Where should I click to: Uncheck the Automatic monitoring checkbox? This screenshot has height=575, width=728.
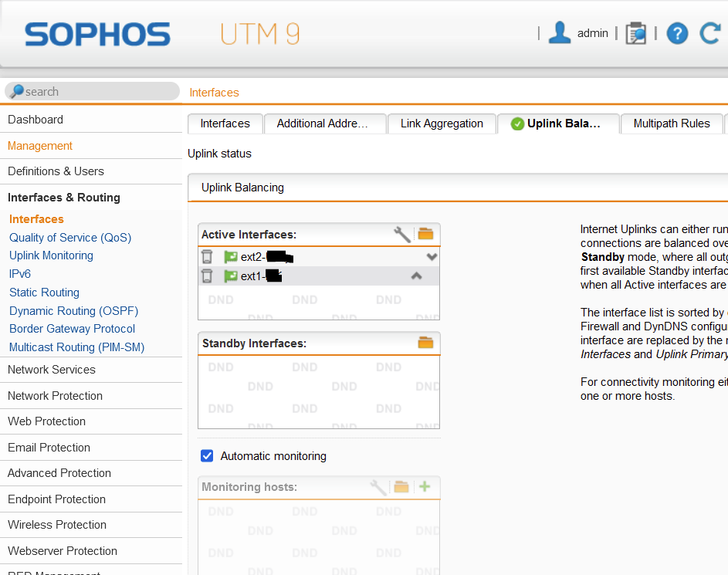[207, 456]
